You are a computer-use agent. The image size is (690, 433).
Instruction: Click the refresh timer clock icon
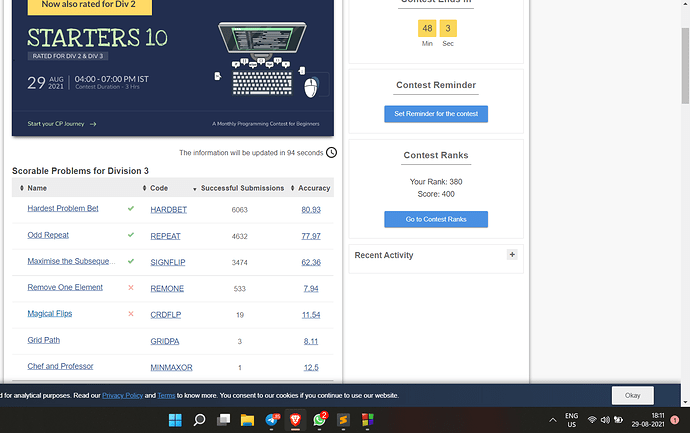coord(331,152)
